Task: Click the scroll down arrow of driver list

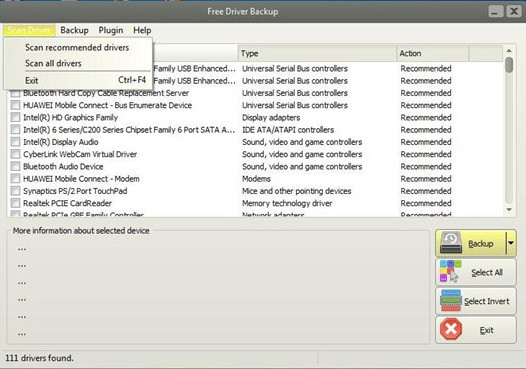Action: pyautogui.click(x=509, y=210)
